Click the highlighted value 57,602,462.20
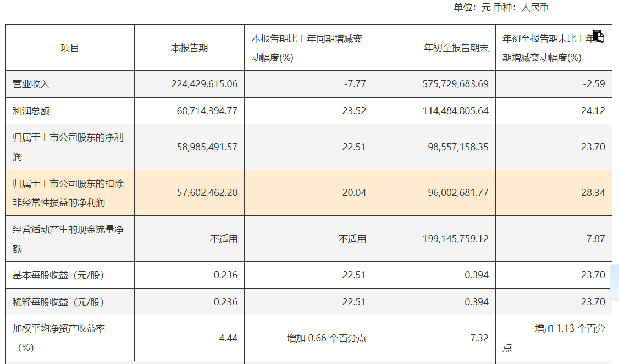The width and height of the screenshot is (619, 364). pyautogui.click(x=203, y=193)
